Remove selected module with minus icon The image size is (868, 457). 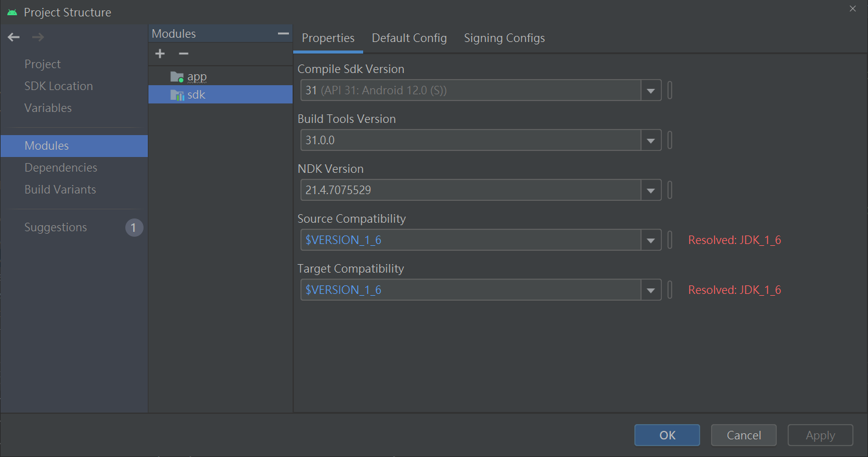184,54
